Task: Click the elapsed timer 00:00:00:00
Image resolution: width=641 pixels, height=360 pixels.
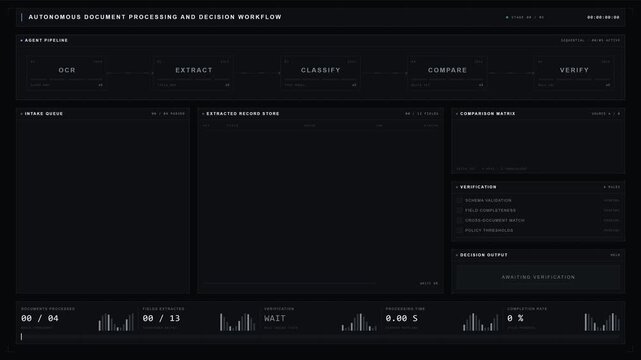Action: click(603, 18)
